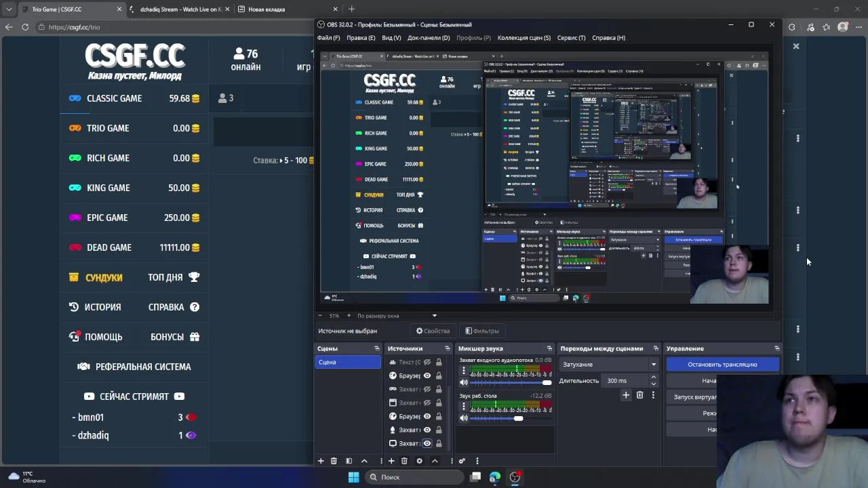Open advanced audio properties gears icon
868x488 pixels.
pyautogui.click(x=462, y=461)
